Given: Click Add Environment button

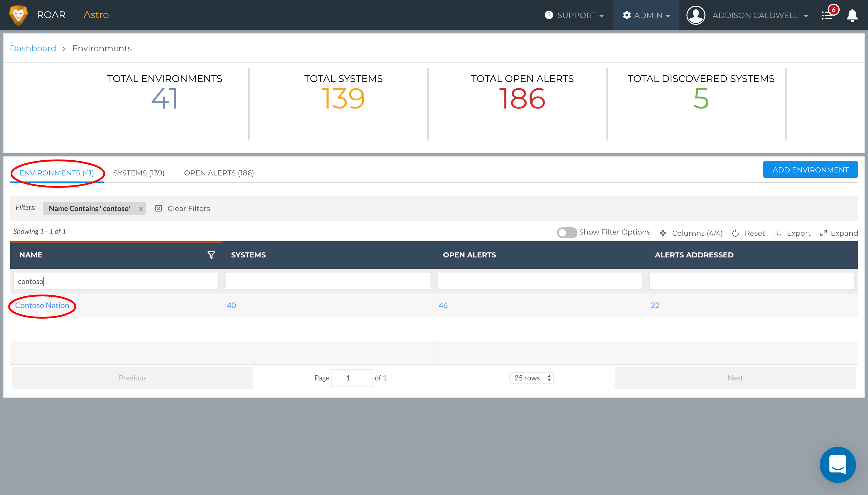Looking at the screenshot, I should point(810,170).
